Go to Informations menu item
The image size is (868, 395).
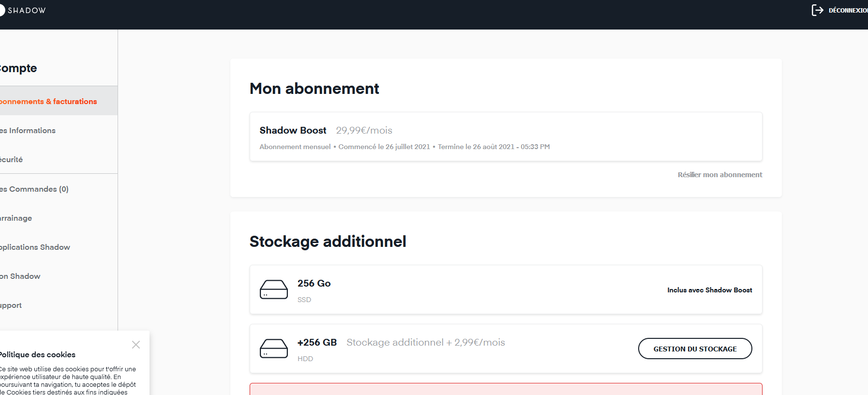[29, 131]
